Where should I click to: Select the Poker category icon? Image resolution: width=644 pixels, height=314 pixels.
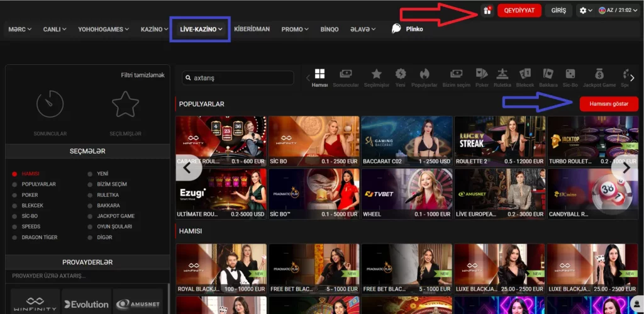tap(482, 74)
